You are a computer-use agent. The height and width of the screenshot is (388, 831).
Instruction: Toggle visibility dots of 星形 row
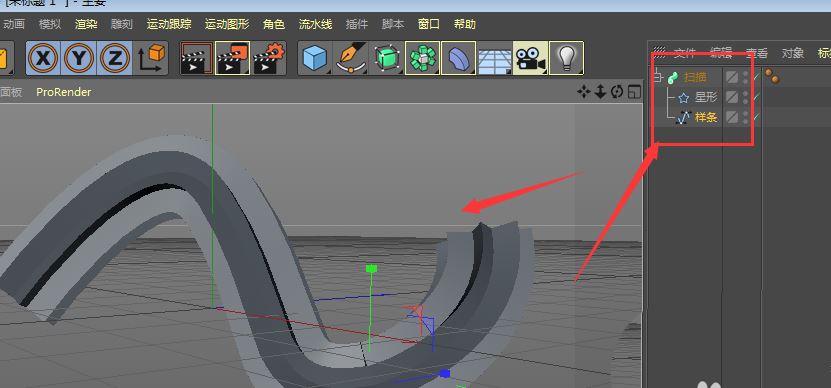746,97
